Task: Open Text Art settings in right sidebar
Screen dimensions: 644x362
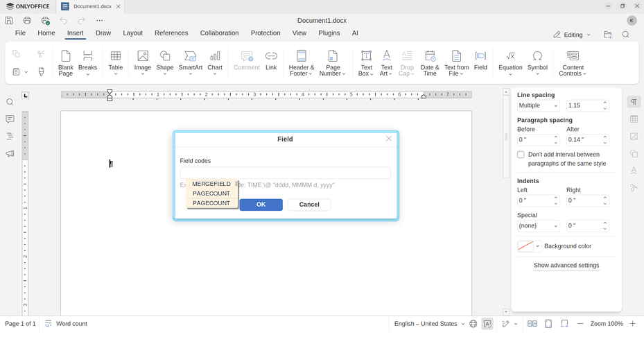Action: coord(634,171)
